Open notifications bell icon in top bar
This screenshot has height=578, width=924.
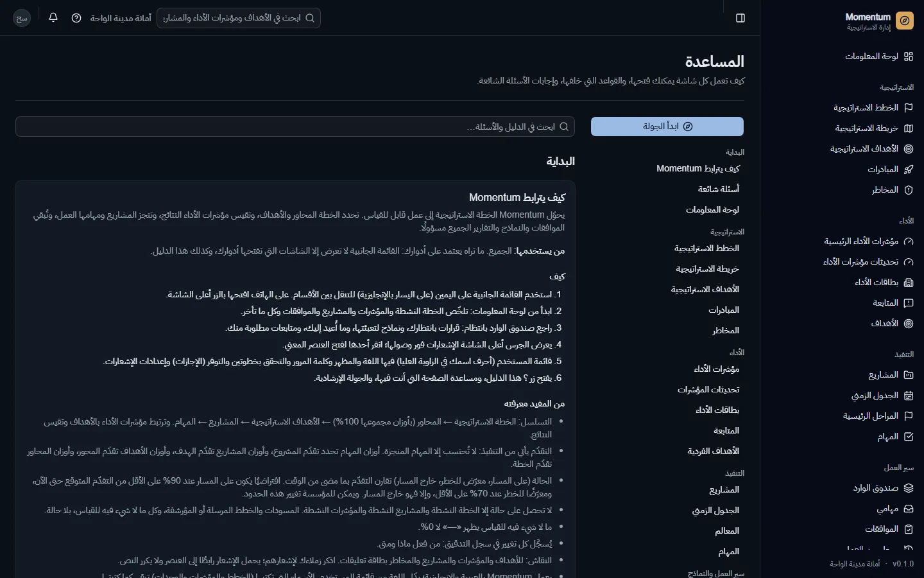(x=53, y=18)
